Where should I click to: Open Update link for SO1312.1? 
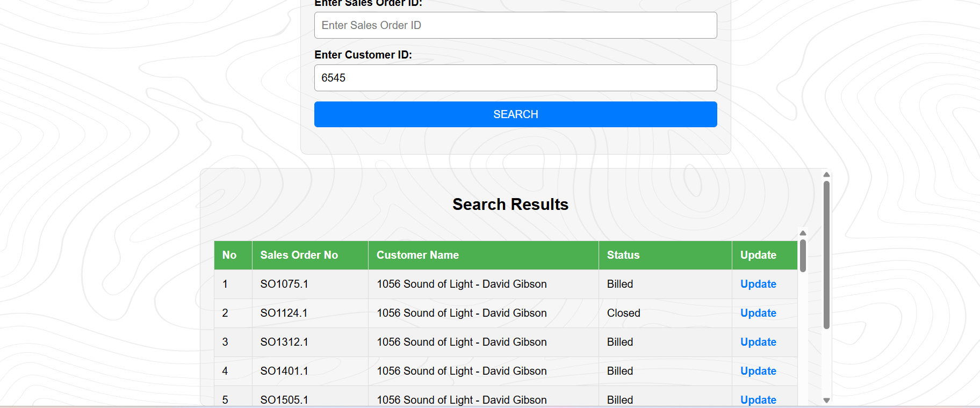[x=758, y=342]
